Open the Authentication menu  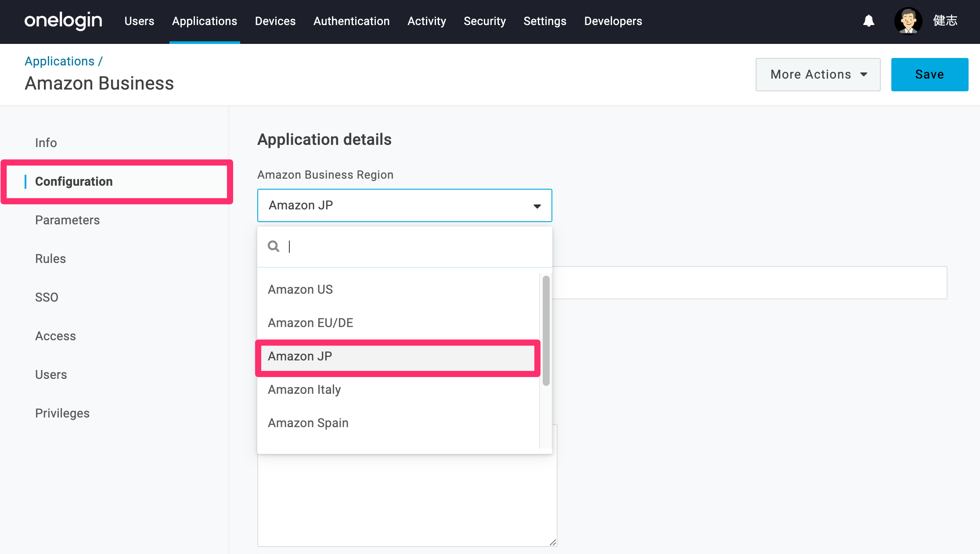coord(352,21)
